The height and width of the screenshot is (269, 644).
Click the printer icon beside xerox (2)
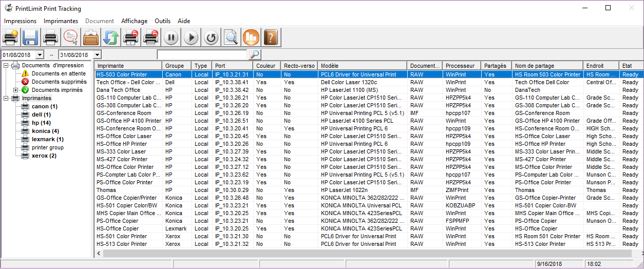[25, 156]
